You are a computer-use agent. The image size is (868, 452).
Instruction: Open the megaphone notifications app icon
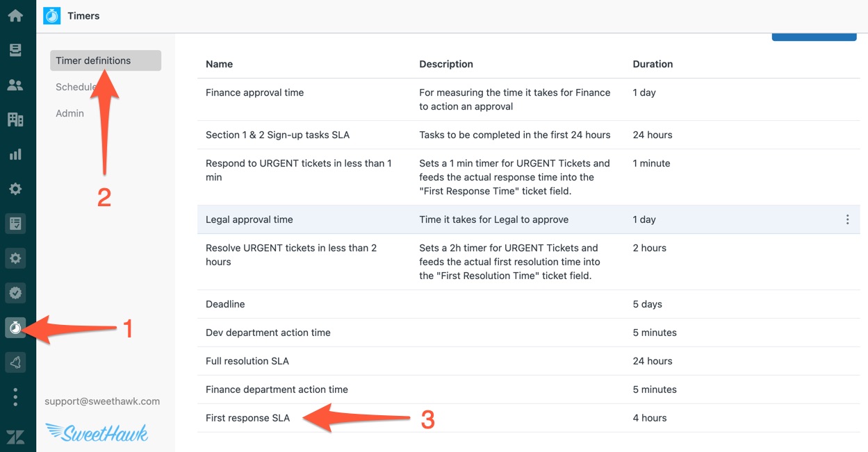(x=15, y=362)
